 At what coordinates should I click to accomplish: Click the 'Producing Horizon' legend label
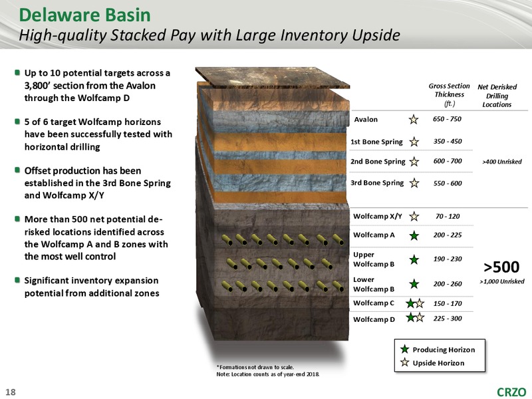click(x=444, y=350)
